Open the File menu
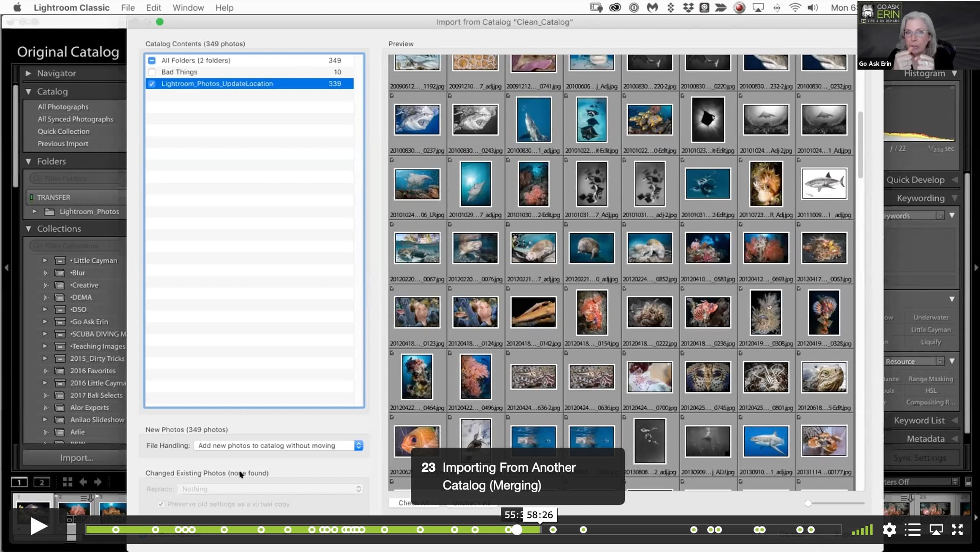 (x=128, y=8)
